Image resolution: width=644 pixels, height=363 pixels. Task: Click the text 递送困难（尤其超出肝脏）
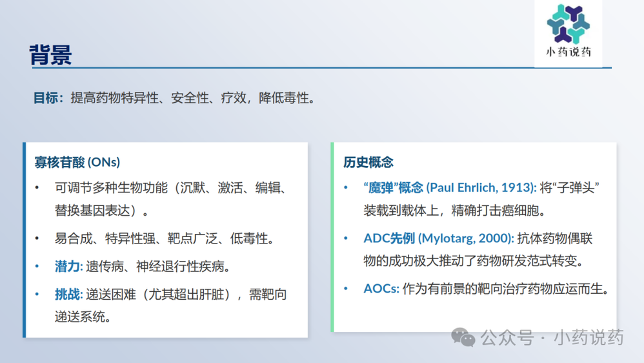[158, 295]
